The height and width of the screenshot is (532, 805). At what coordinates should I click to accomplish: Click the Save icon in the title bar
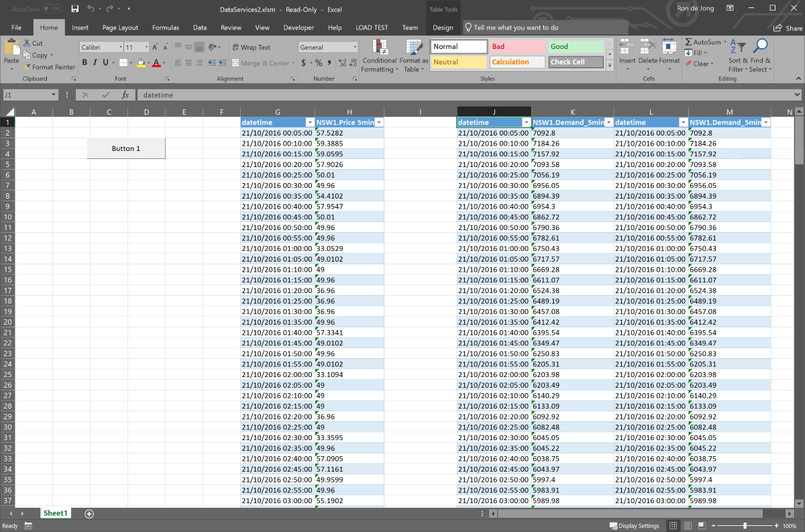74,9
